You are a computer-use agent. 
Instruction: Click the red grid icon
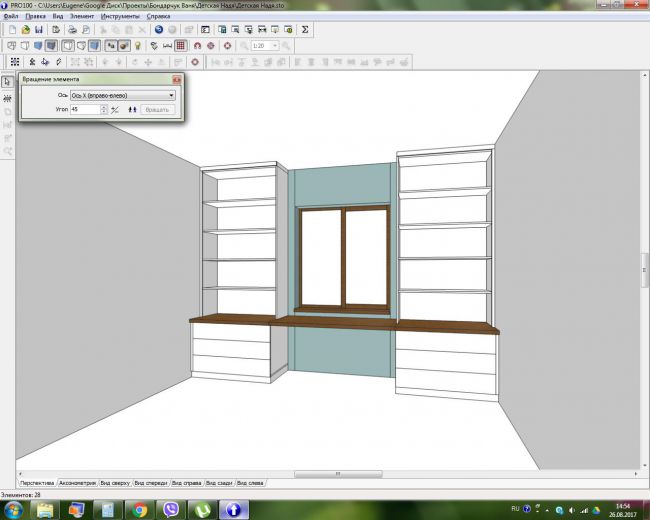pos(180,46)
